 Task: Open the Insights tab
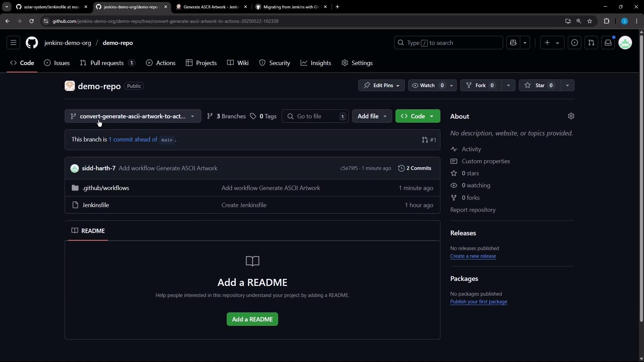(x=316, y=63)
